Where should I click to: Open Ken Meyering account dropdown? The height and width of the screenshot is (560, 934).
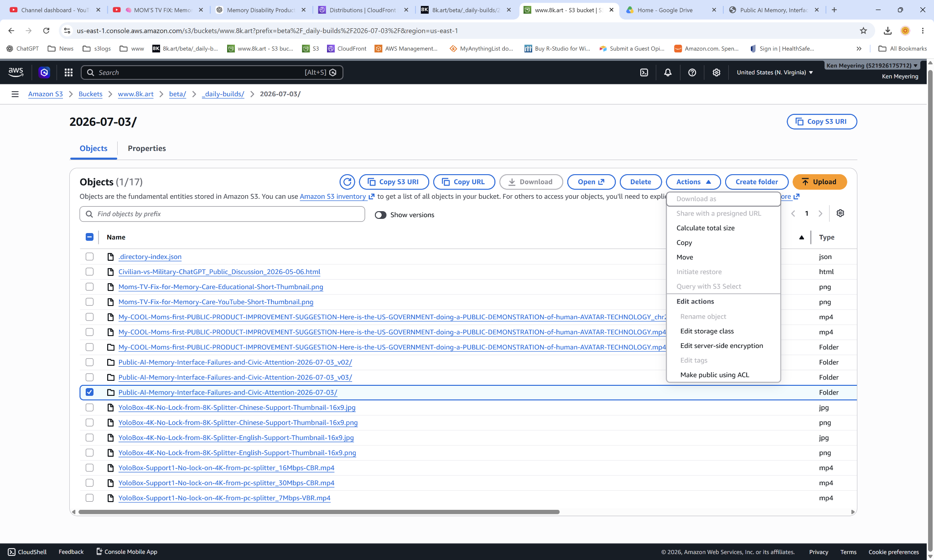(872, 65)
